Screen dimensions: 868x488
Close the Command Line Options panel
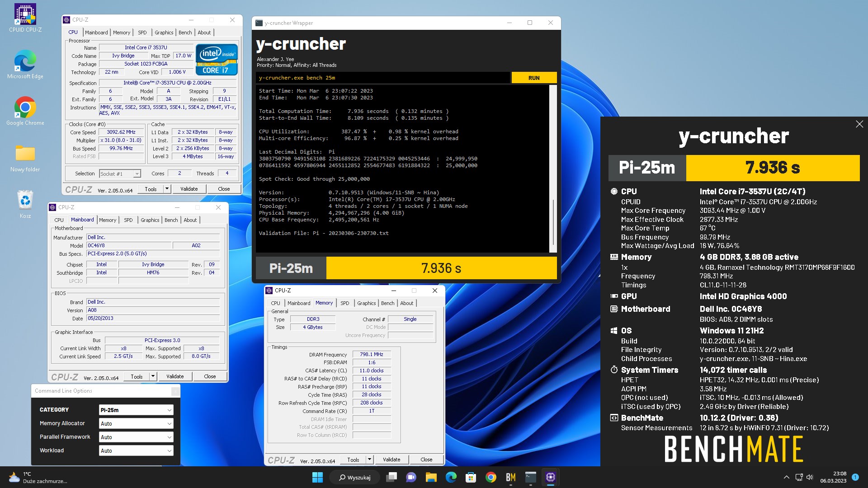[x=175, y=391]
